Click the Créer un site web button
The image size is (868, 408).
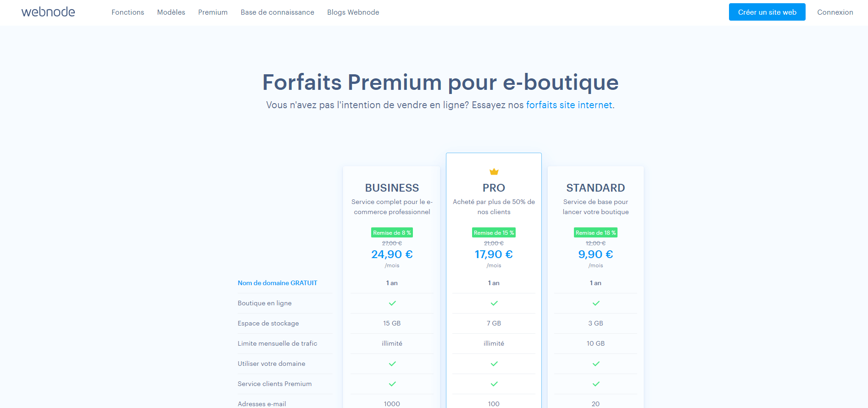(x=767, y=12)
